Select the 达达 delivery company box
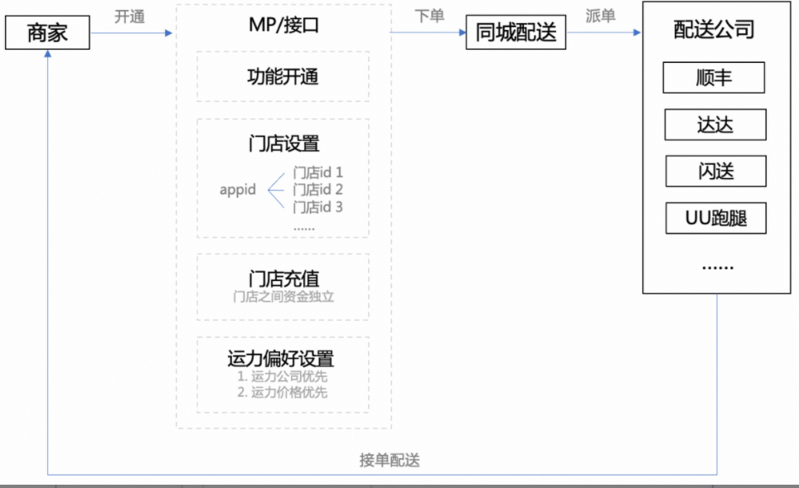The width and height of the screenshot is (799, 488). point(714,124)
